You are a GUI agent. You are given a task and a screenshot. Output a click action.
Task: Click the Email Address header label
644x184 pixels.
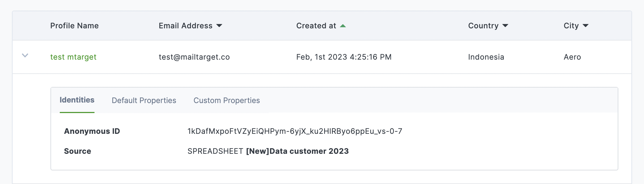point(185,26)
